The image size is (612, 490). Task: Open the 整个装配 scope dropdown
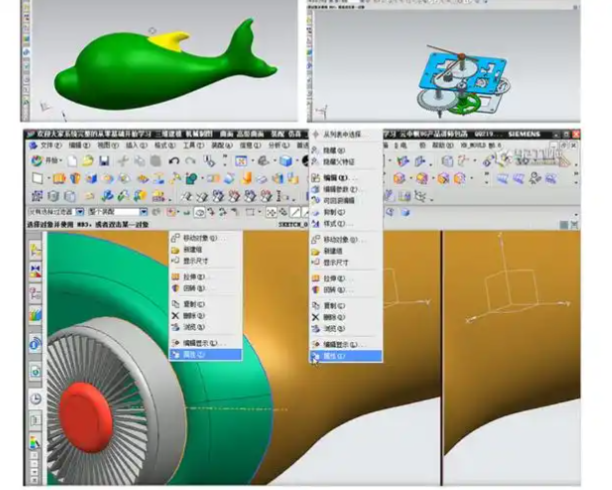[x=115, y=213]
